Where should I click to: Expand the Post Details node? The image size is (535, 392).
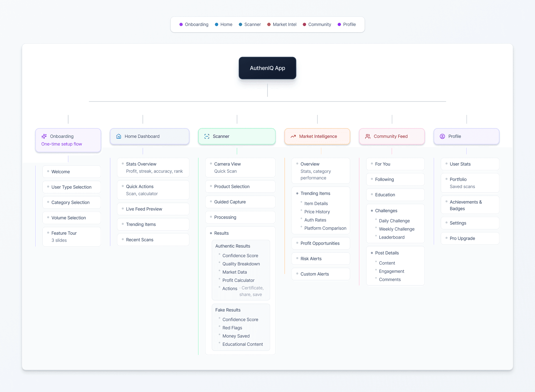(387, 253)
